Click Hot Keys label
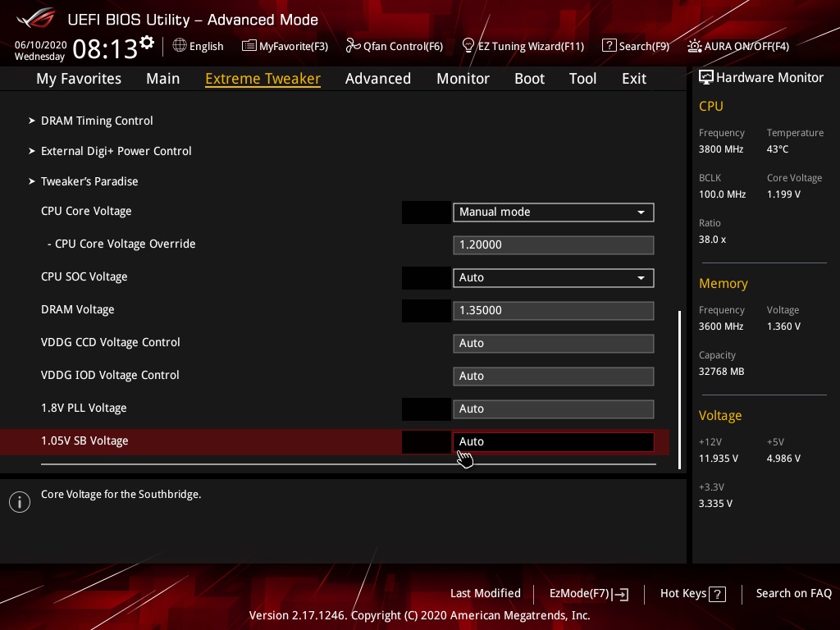840x630 pixels. point(683,593)
